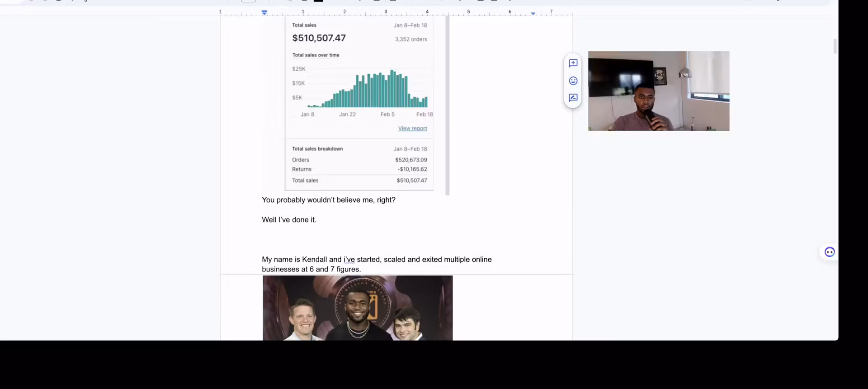Click the left indent marker on the ruler
Image resolution: width=868 pixels, height=389 pixels.
tap(264, 13)
